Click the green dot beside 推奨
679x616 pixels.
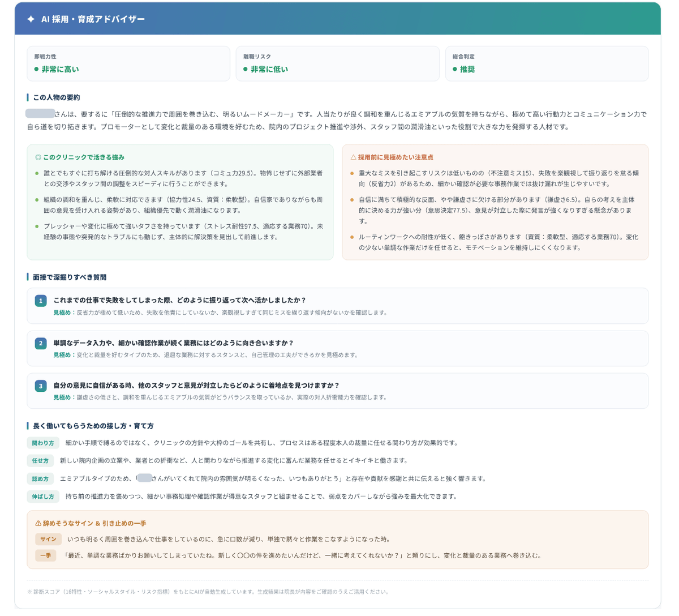(455, 69)
